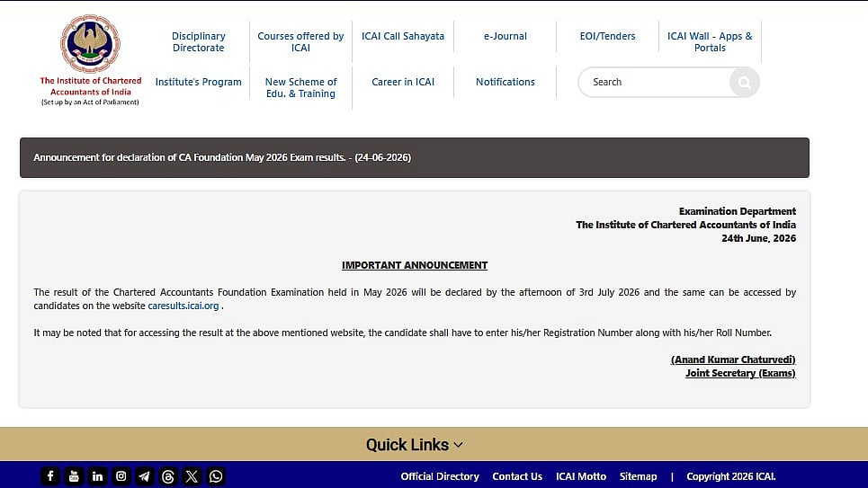Viewport: 868px width, 488px height.
Task: Click the IMPORTANT ANNOUNCEMENT heading
Action: [x=415, y=265]
